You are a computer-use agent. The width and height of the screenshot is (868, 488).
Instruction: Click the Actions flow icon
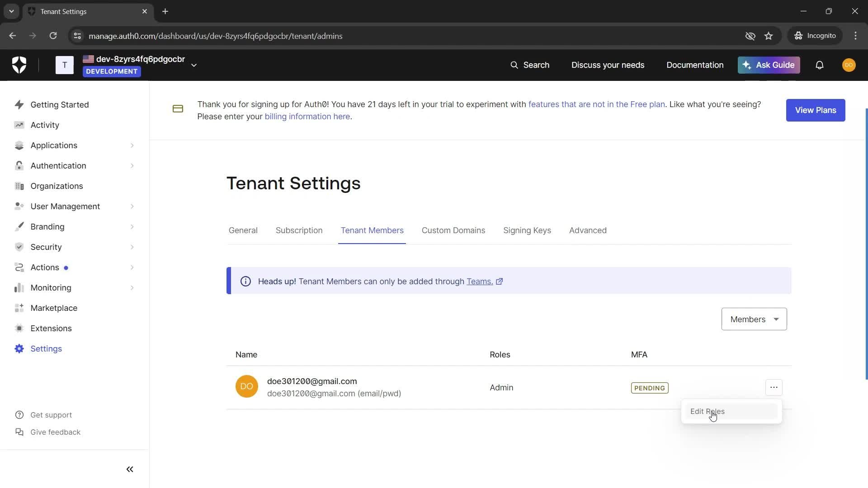coord(19,267)
